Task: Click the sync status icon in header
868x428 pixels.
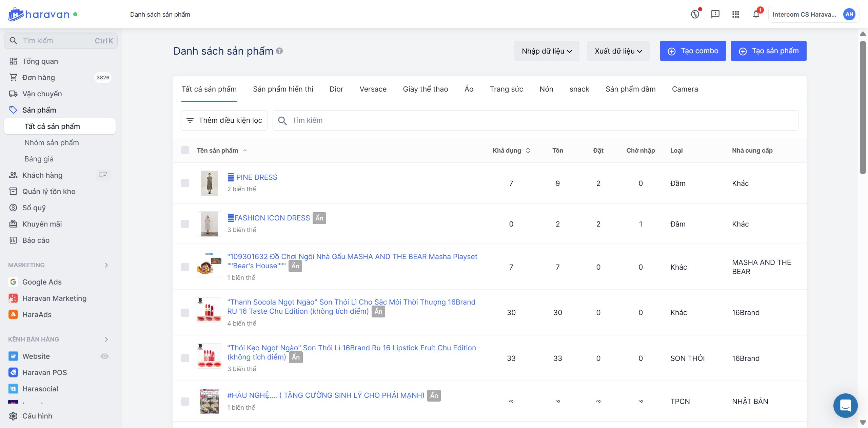Action: [695, 14]
